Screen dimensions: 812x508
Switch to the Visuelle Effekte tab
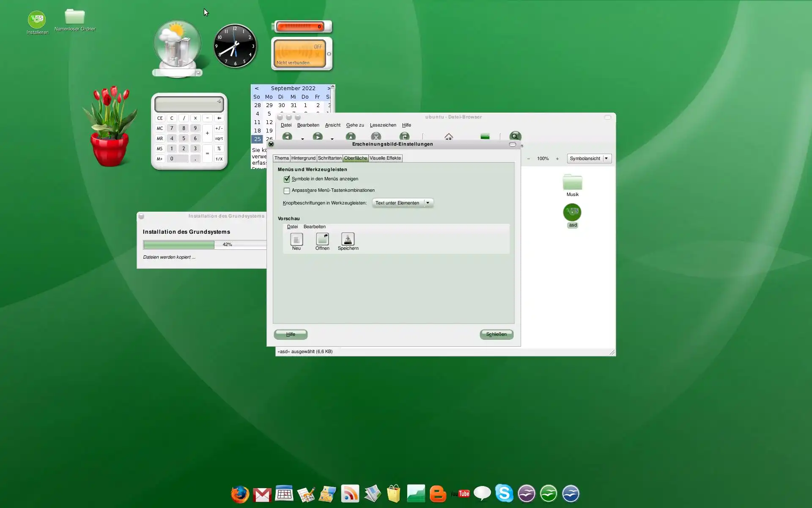(385, 158)
